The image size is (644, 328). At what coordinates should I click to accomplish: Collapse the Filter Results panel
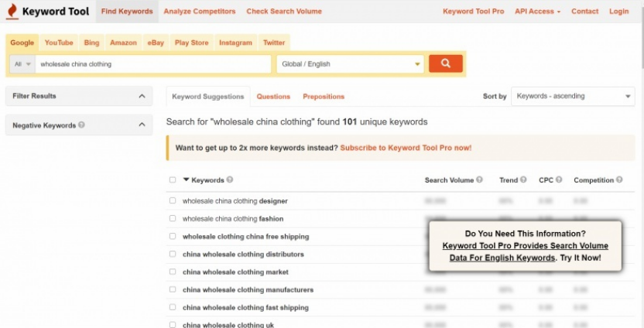tap(142, 96)
